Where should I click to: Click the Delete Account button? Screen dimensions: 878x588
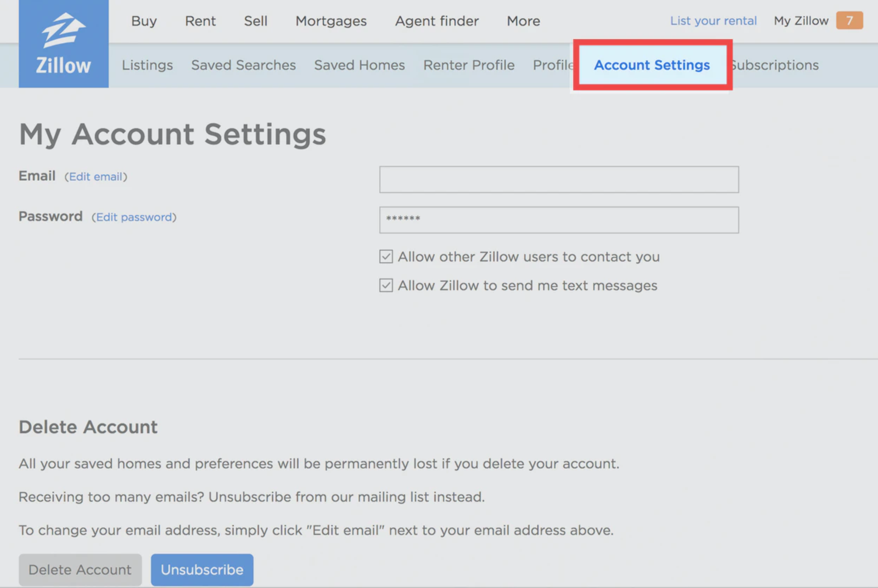point(79,569)
